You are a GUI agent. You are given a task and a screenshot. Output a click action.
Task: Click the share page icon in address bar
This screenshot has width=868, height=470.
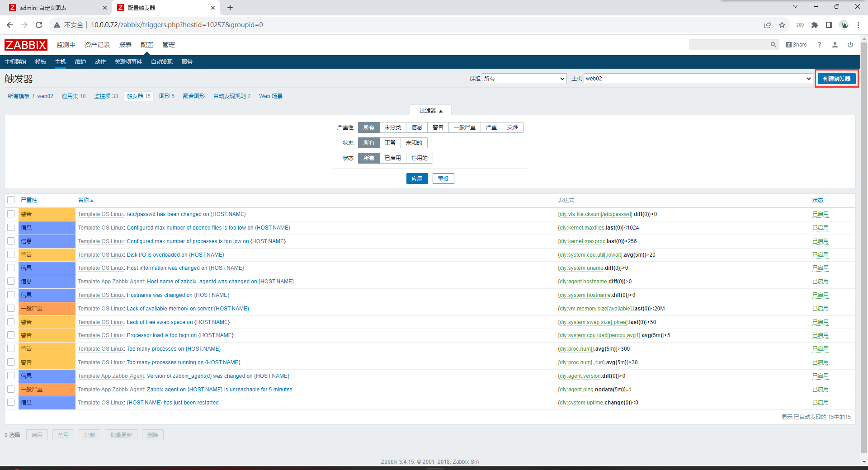(x=768, y=25)
